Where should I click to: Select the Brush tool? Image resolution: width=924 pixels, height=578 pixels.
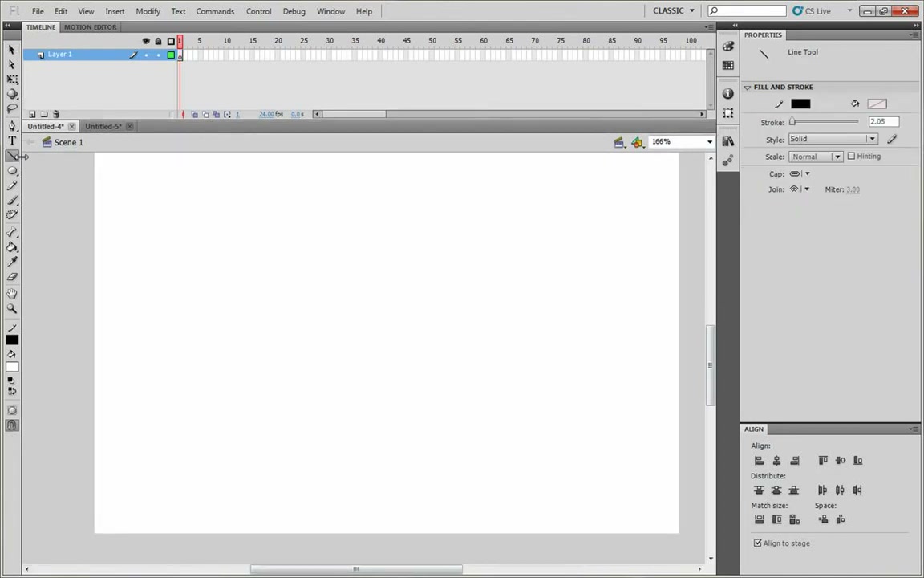[12, 200]
